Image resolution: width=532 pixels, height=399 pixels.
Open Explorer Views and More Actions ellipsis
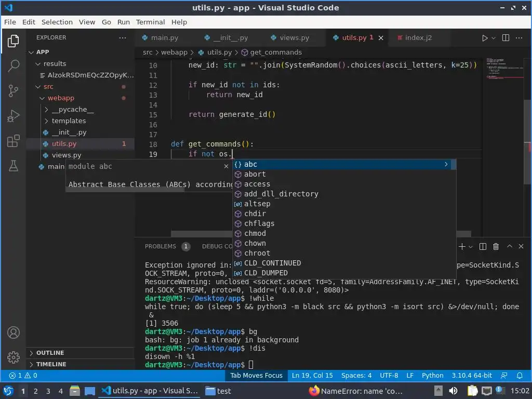click(x=123, y=37)
